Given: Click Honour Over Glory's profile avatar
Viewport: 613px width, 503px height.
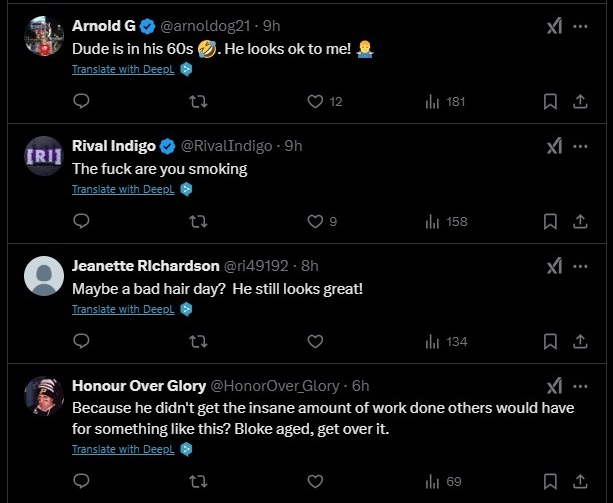Looking at the screenshot, I should tap(43, 396).
